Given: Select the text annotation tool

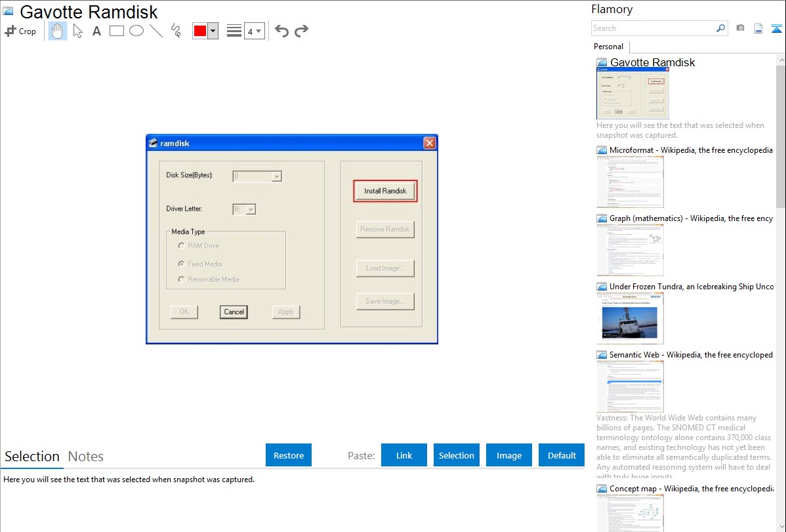Looking at the screenshot, I should 96,31.
